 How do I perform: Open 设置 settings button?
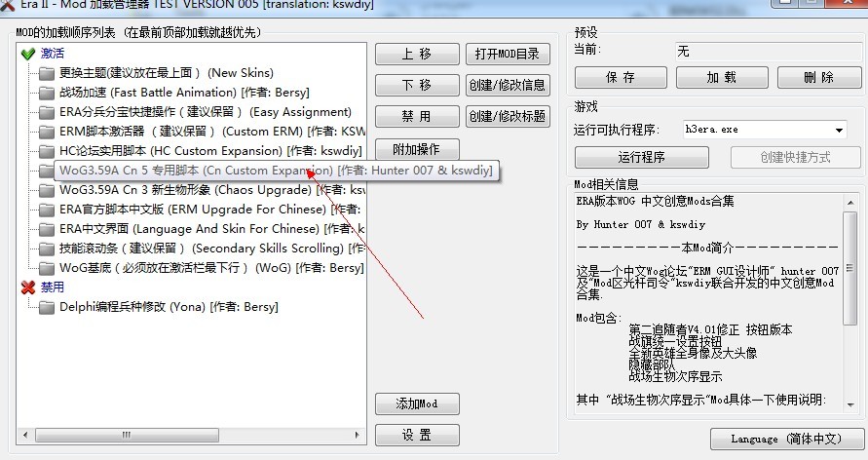pyautogui.click(x=417, y=435)
